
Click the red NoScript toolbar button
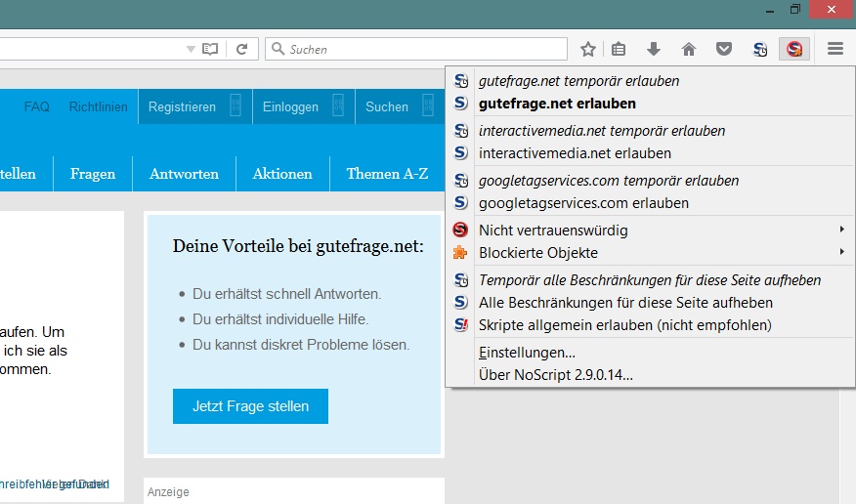click(x=794, y=49)
